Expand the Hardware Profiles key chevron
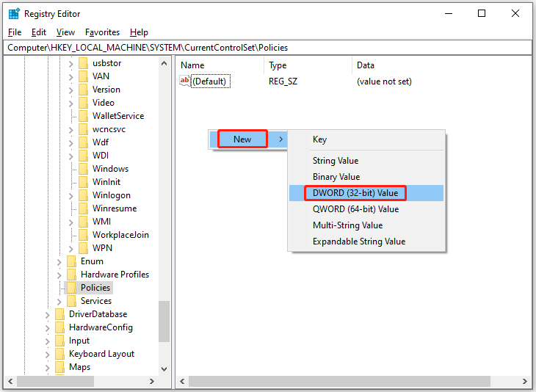536x392 pixels. click(59, 275)
